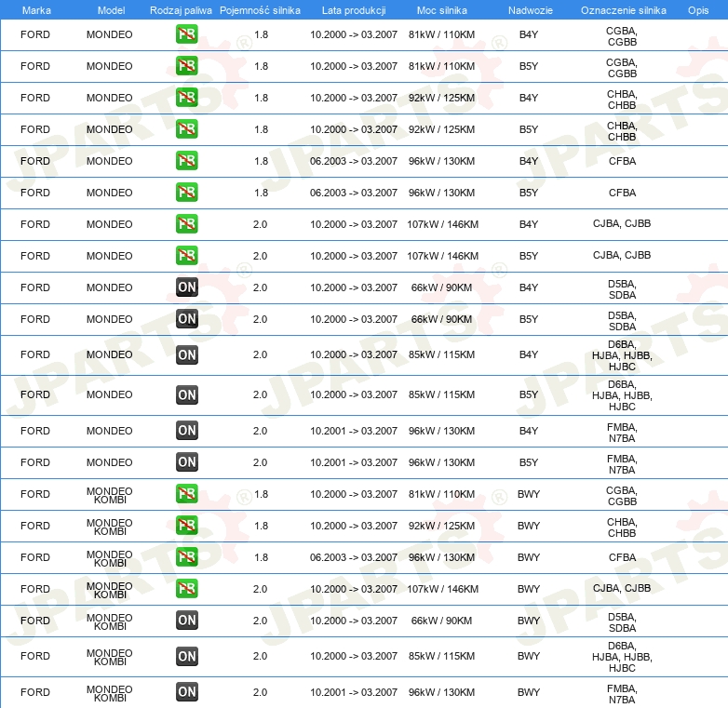Click petrol icon in Mondeo B5Y 107kW row

coord(186,255)
